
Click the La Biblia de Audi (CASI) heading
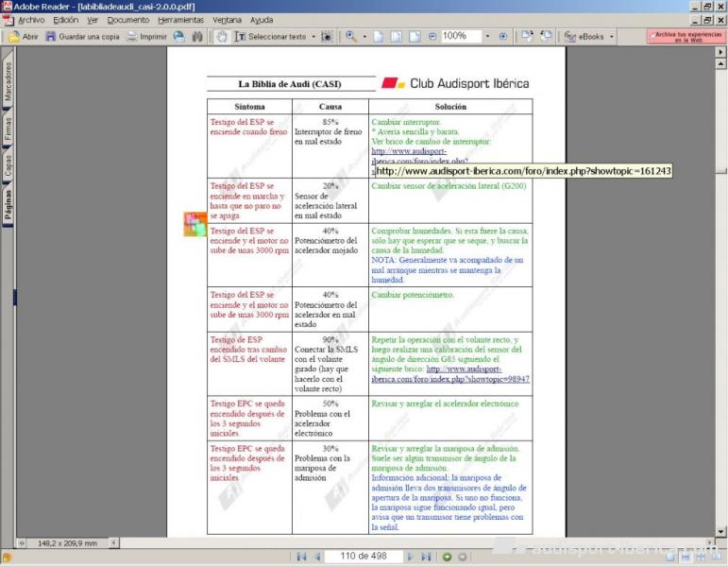pos(290,84)
